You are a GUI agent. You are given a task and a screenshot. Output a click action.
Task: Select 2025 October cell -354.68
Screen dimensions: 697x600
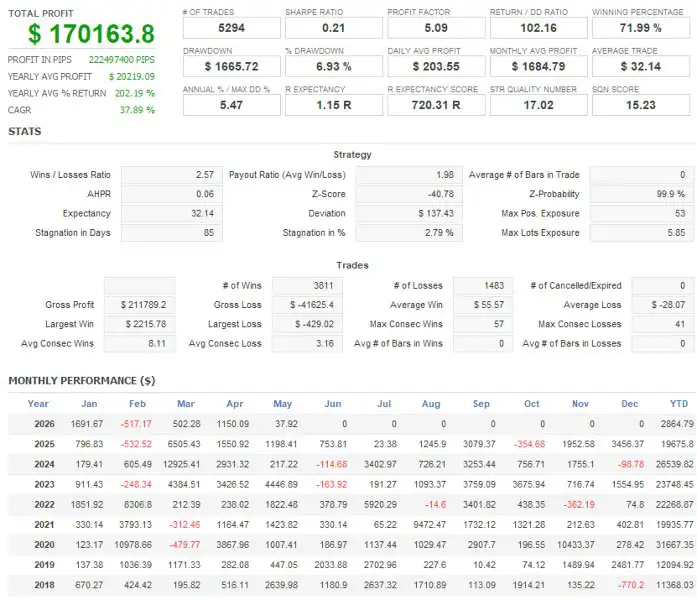click(529, 444)
